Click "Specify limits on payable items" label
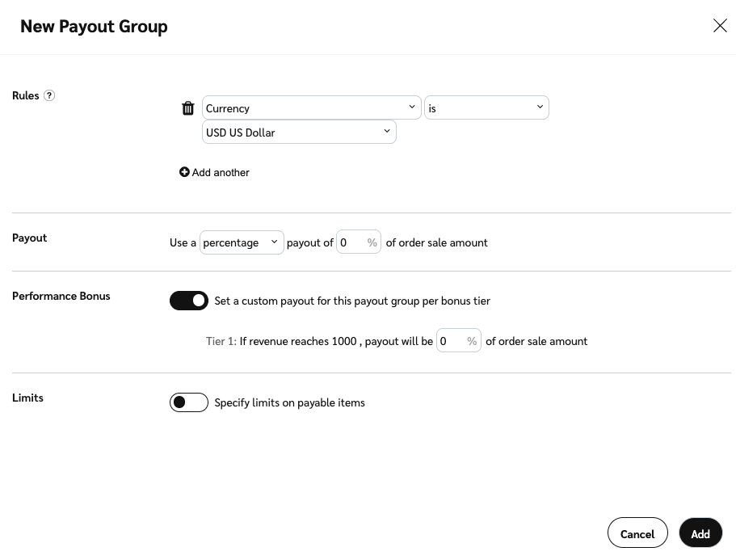Viewport: 736px width, 560px height. tap(289, 402)
